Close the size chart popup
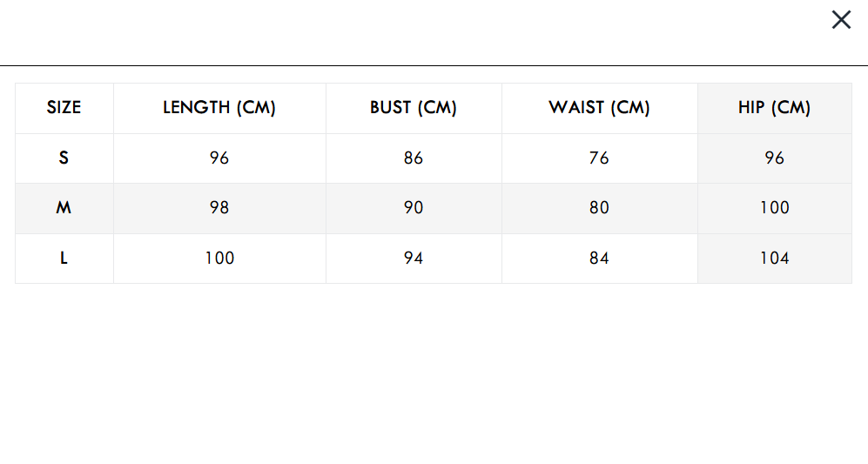 (841, 20)
